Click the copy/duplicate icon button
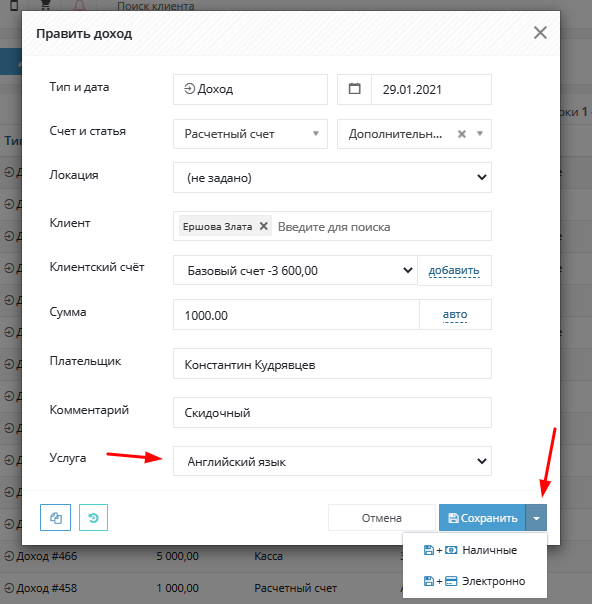This screenshot has width=592, height=604. pyautogui.click(x=55, y=517)
